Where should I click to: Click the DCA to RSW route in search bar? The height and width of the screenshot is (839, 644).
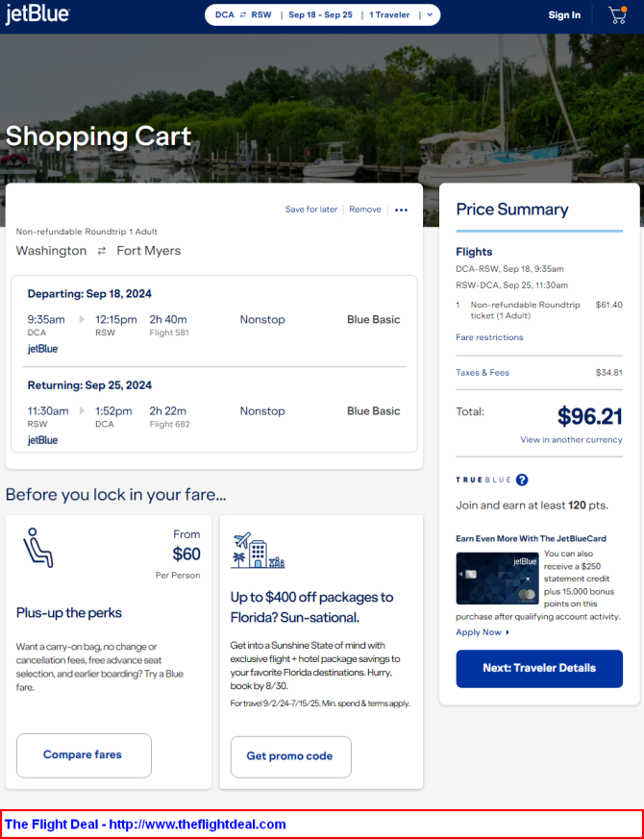pyautogui.click(x=243, y=15)
